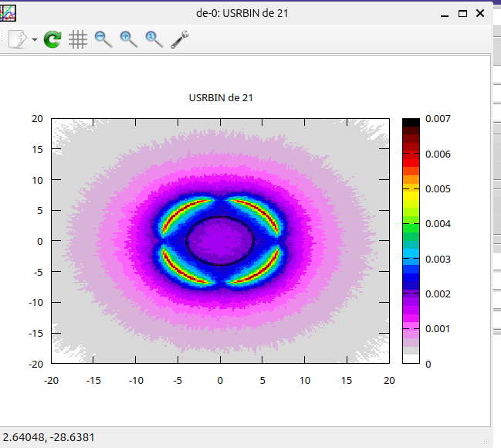
Task: Click the autoscale magnifier icon
Action: click(x=154, y=39)
